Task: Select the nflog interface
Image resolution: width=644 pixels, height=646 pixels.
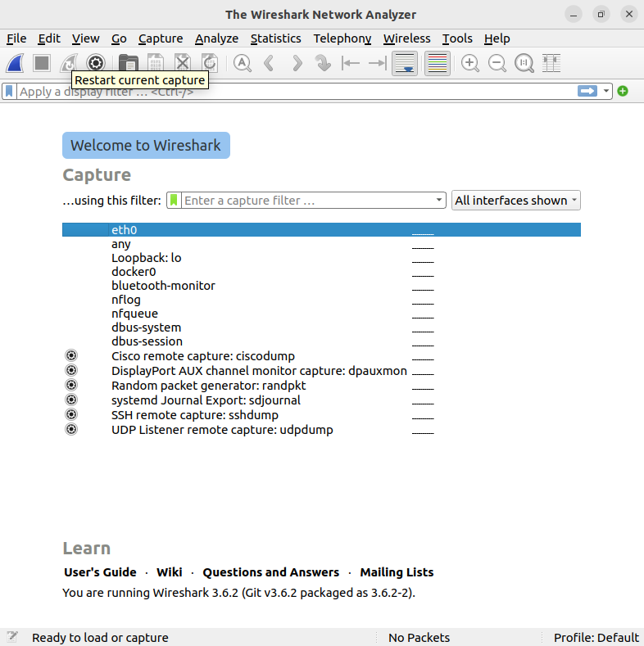Action: [321, 300]
